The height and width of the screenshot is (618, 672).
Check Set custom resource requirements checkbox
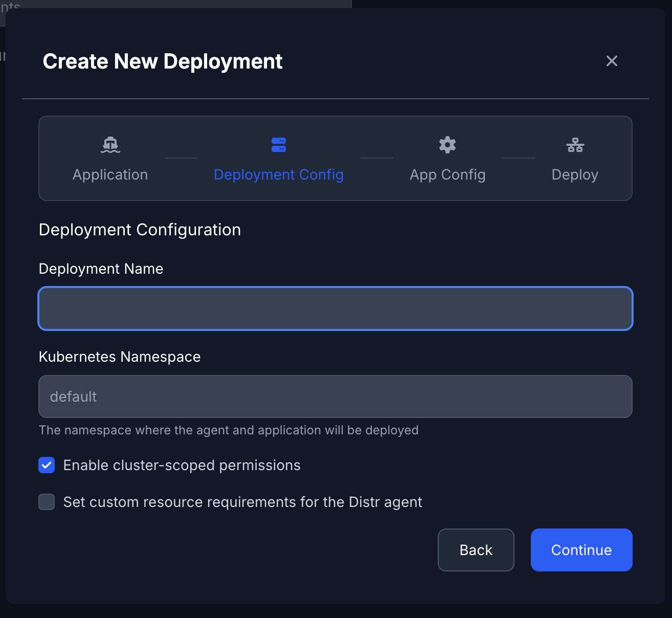click(47, 502)
